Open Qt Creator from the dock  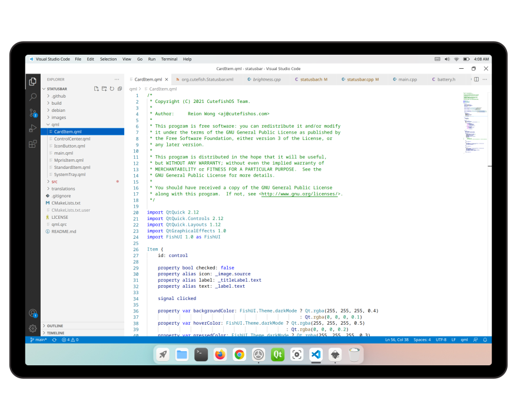(x=277, y=355)
